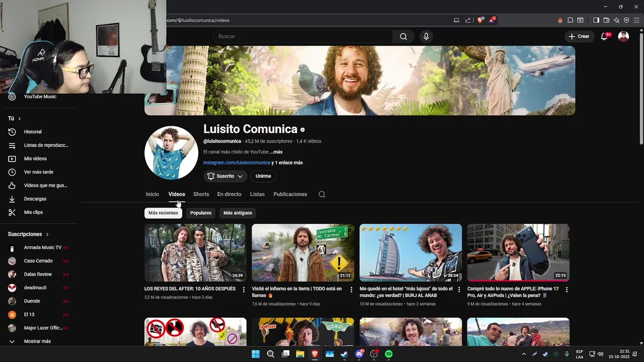Open the Brave Wallet icon
644x362 pixels.
tap(606, 20)
